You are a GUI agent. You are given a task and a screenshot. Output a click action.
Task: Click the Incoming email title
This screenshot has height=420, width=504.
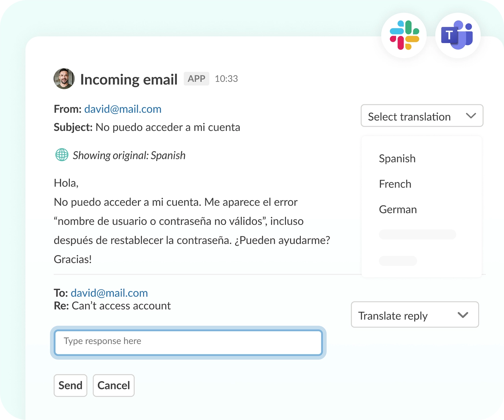click(x=129, y=80)
